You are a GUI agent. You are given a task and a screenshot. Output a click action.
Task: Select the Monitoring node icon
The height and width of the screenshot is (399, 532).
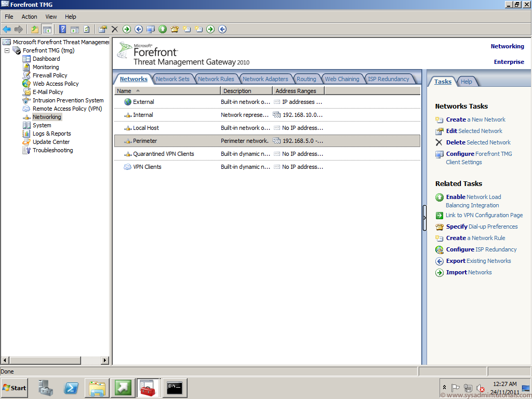tap(26, 67)
